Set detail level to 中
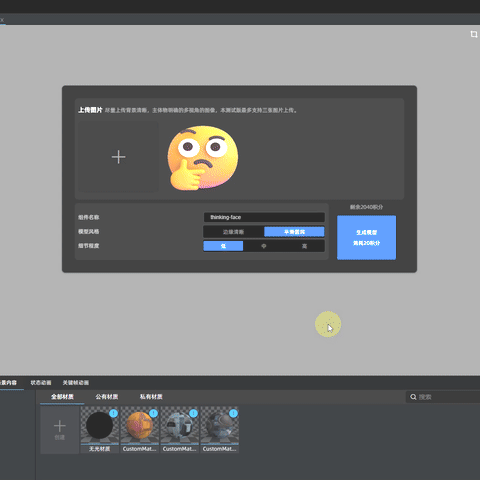The height and width of the screenshot is (480, 480). tap(264, 246)
